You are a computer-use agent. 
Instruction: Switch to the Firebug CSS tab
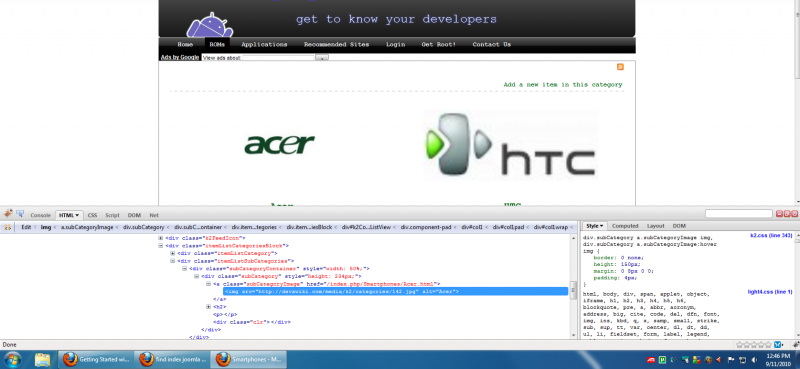pos(92,215)
